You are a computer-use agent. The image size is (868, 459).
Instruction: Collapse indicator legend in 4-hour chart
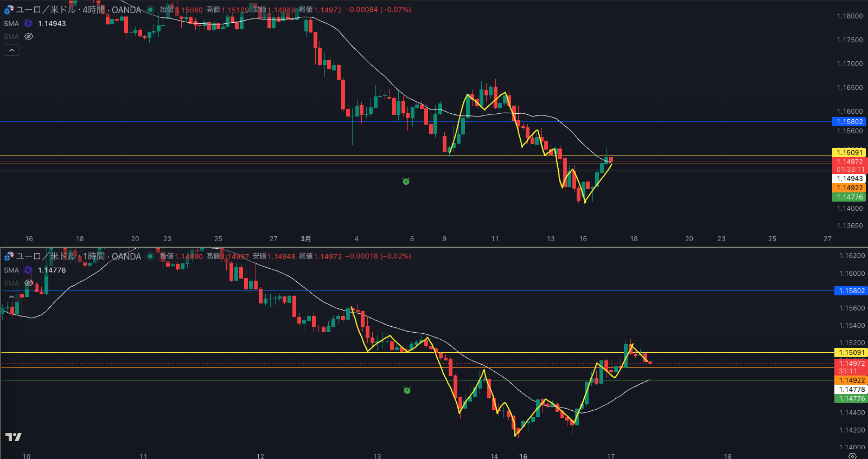(x=11, y=50)
